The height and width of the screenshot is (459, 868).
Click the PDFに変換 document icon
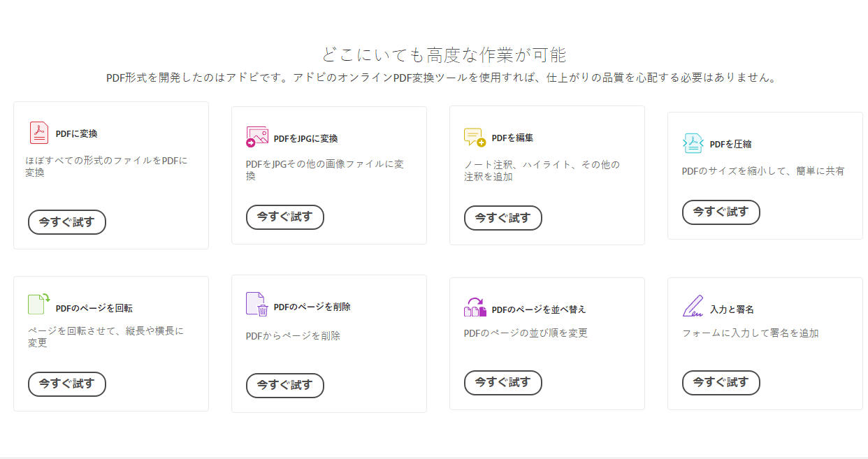tap(39, 133)
